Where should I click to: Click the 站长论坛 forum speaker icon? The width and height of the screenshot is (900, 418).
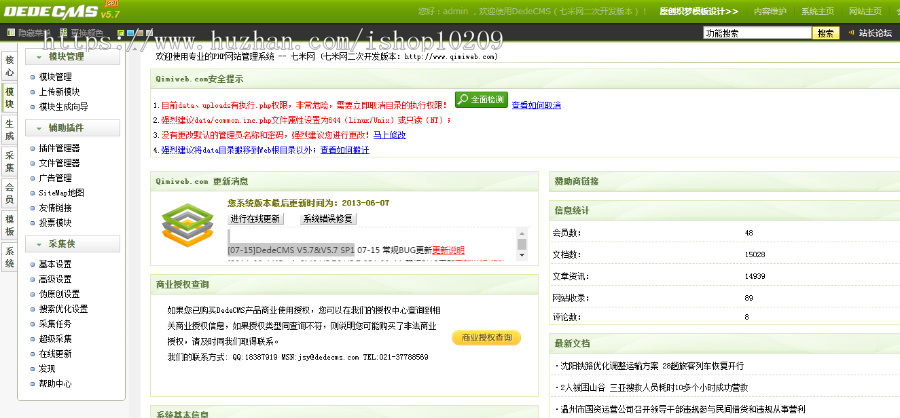[x=850, y=33]
